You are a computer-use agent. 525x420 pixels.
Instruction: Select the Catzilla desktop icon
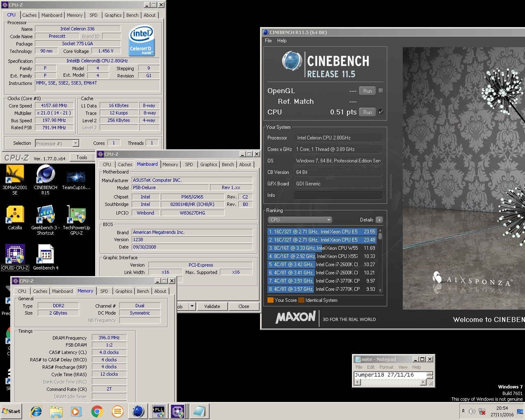pyautogui.click(x=15, y=217)
